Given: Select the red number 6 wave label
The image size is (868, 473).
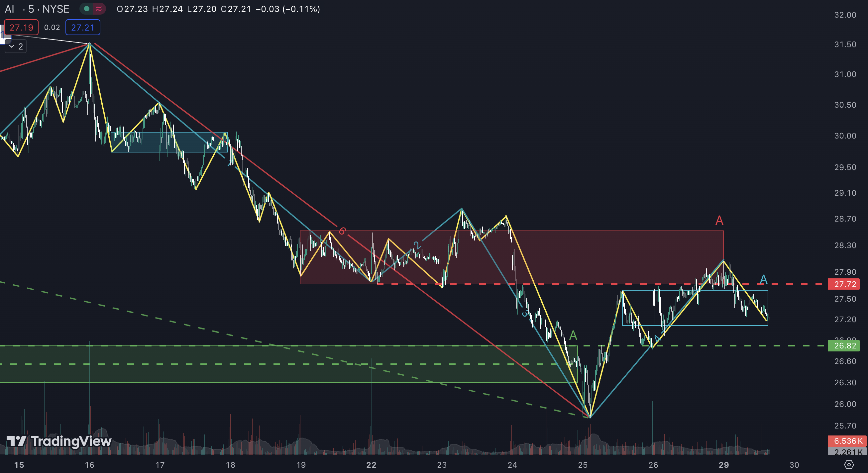Looking at the screenshot, I should click(x=342, y=231).
